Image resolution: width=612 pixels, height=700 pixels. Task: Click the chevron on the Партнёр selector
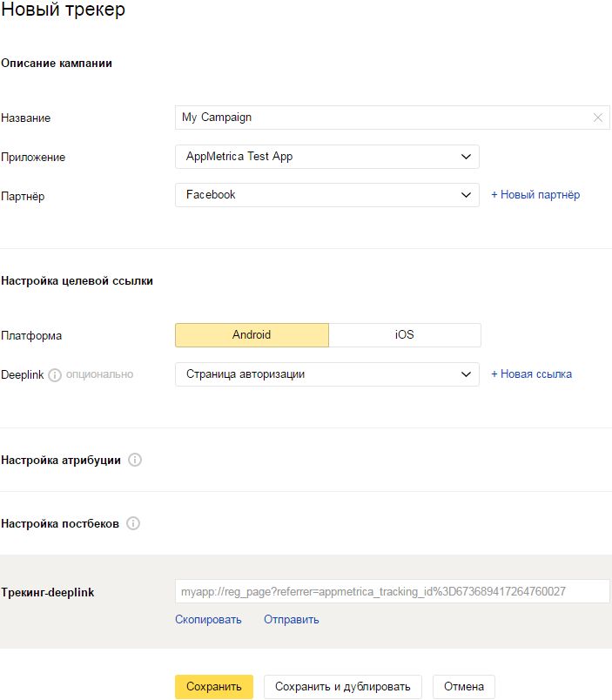tap(467, 195)
